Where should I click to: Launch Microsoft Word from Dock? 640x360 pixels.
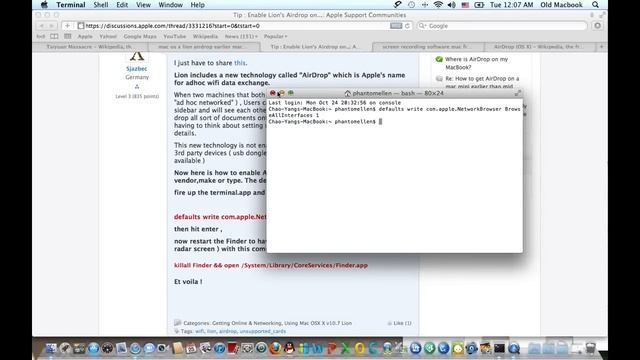point(318,348)
